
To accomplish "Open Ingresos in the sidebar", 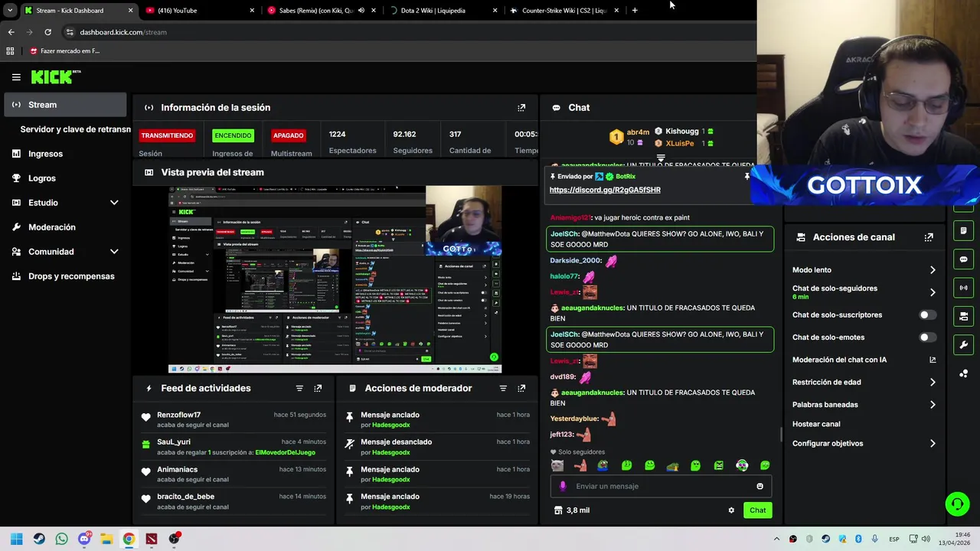I will coord(45,154).
